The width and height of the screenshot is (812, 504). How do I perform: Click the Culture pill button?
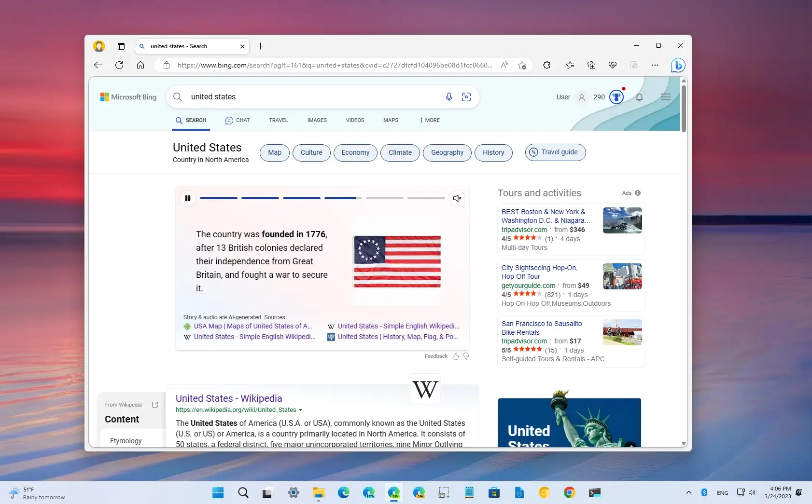(x=311, y=152)
